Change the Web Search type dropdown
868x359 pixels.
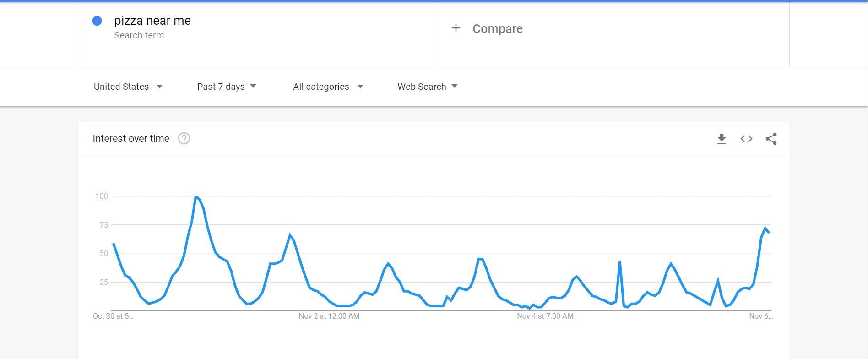coord(428,87)
